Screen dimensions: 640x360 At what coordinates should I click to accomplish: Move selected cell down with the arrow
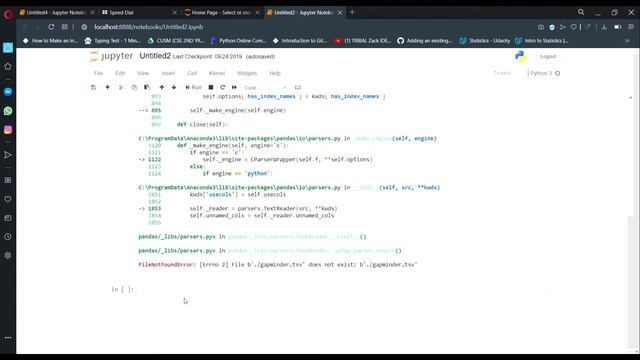[x=174, y=87]
